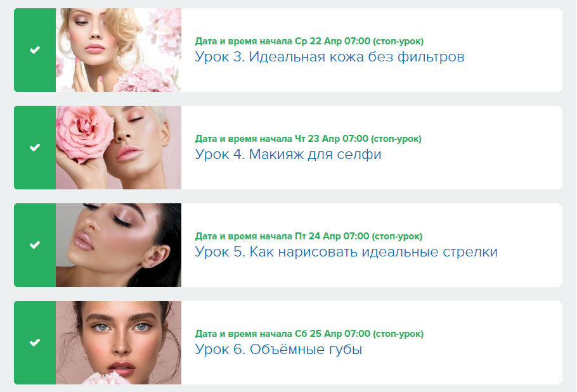
Task: Click start date text Пт 24 Апр 07:00
Action: [x=332, y=236]
